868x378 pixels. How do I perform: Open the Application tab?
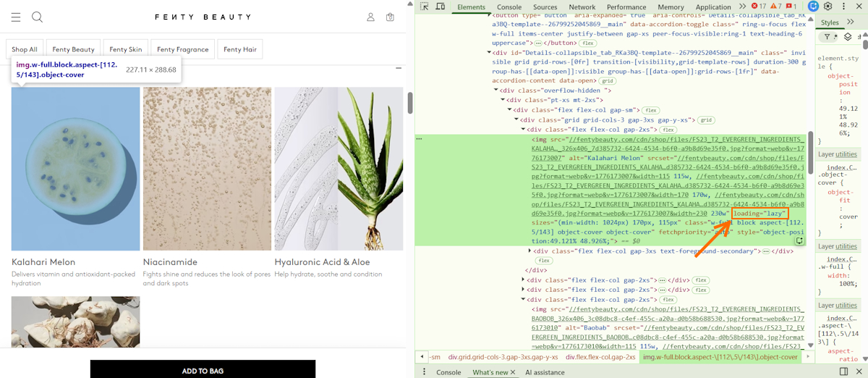pyautogui.click(x=713, y=7)
